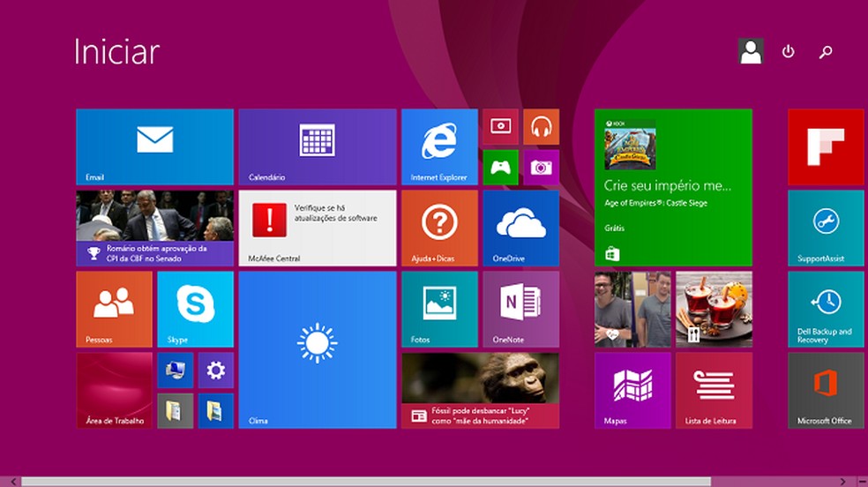The width and height of the screenshot is (868, 487).
Task: Open the Xbox Games controller tile
Action: click(x=500, y=167)
